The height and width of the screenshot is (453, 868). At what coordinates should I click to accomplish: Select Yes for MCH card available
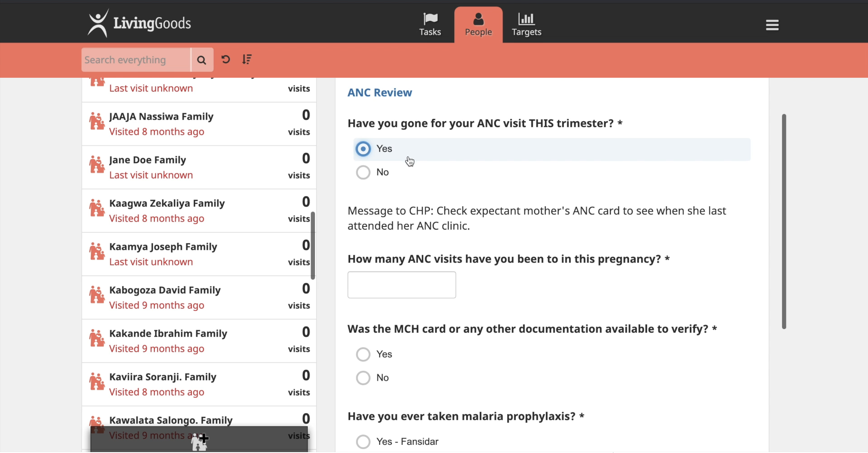363,354
